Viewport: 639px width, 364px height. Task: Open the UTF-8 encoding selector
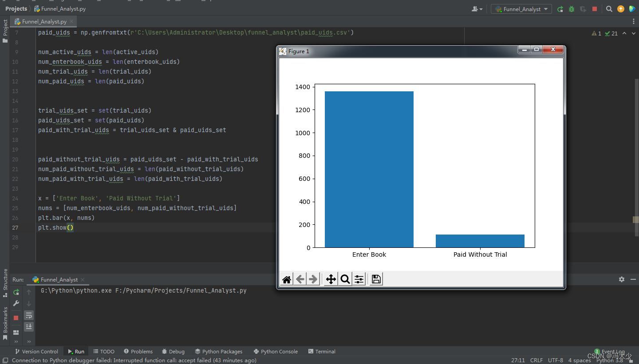tap(556, 360)
